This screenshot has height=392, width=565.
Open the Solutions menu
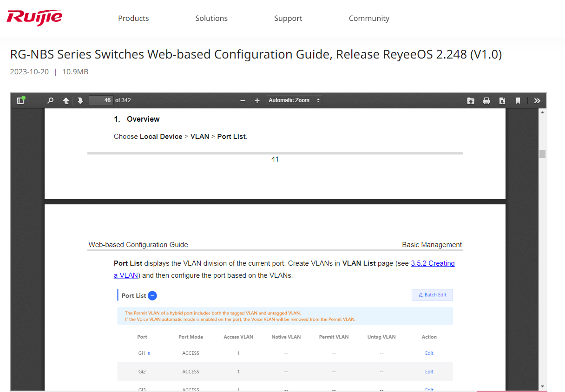pyautogui.click(x=211, y=18)
